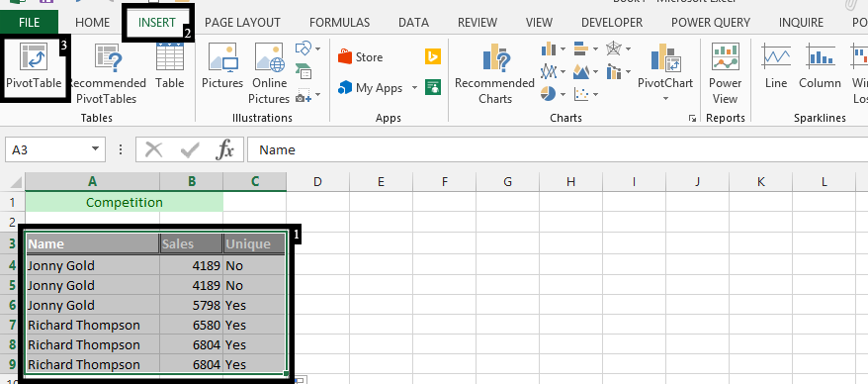Expand the My Apps dropdown arrow

pos(414,87)
